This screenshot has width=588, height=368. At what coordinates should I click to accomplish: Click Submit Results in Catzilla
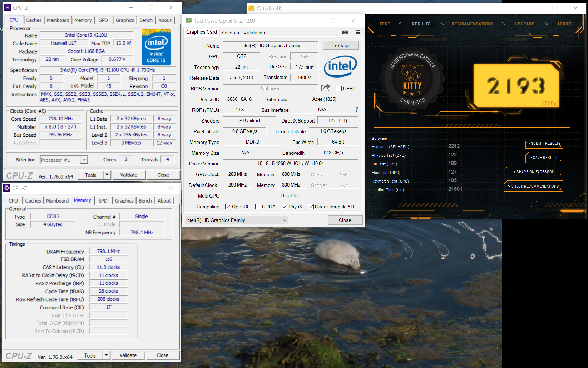pos(544,143)
